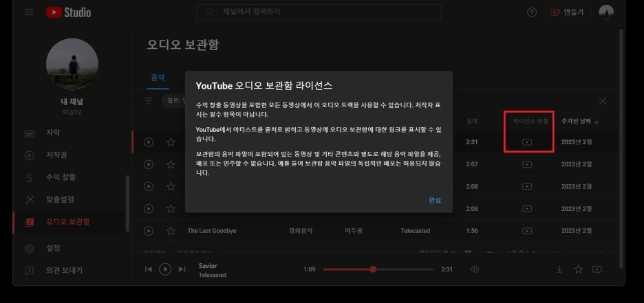
Task: Open the help question mark icon
Action: coord(532,12)
